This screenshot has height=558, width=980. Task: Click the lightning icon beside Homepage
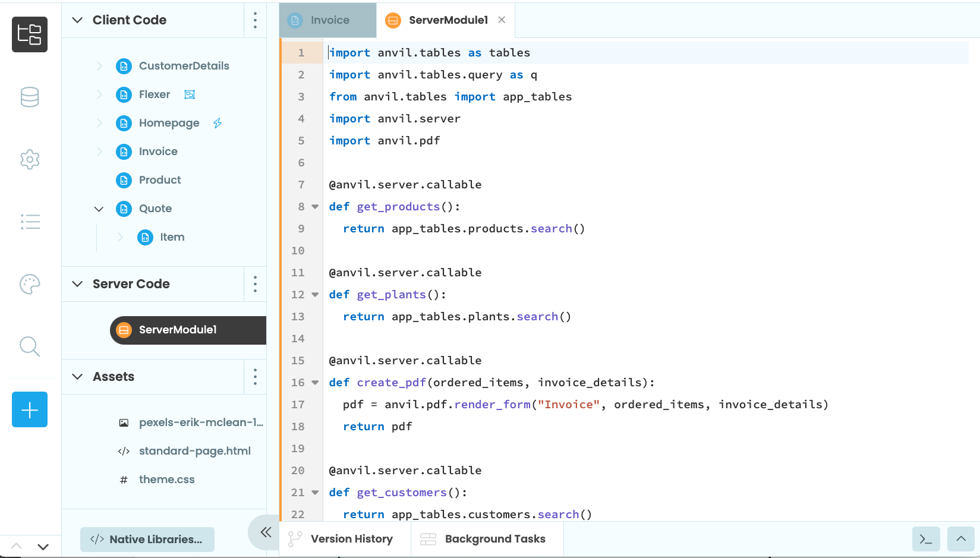[x=217, y=123]
